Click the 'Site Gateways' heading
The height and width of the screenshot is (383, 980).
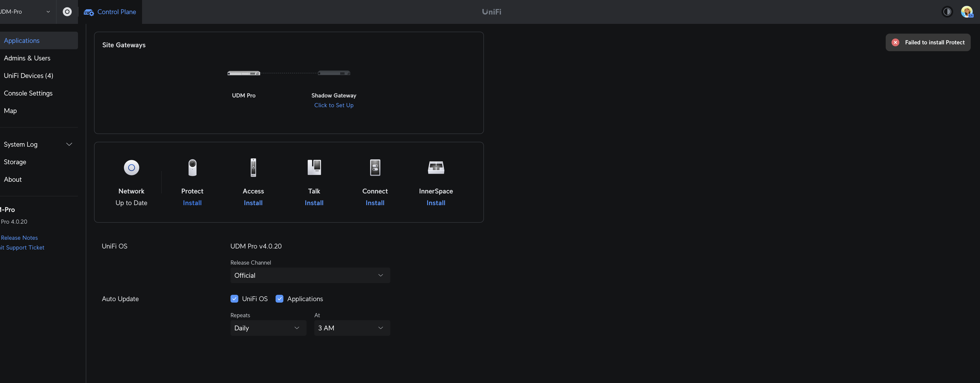click(124, 45)
